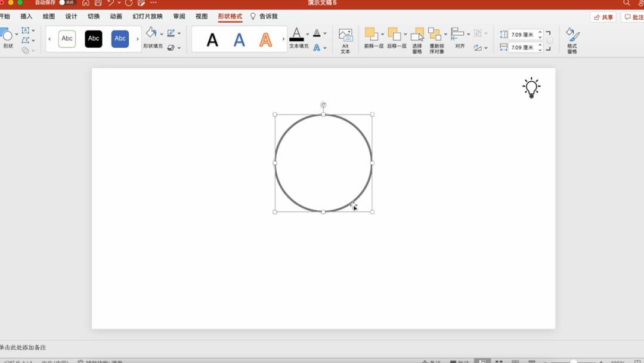This screenshot has height=363, width=644.
Task: Click the Shape Effects icon
Action: click(171, 48)
